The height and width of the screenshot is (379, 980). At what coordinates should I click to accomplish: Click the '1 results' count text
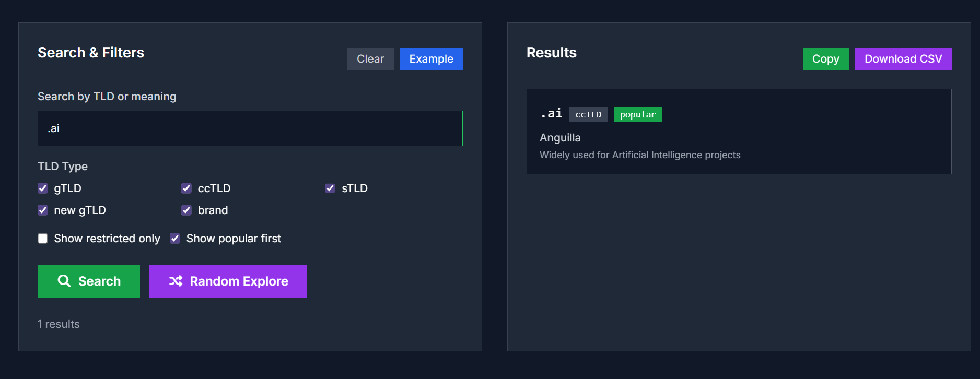click(59, 324)
